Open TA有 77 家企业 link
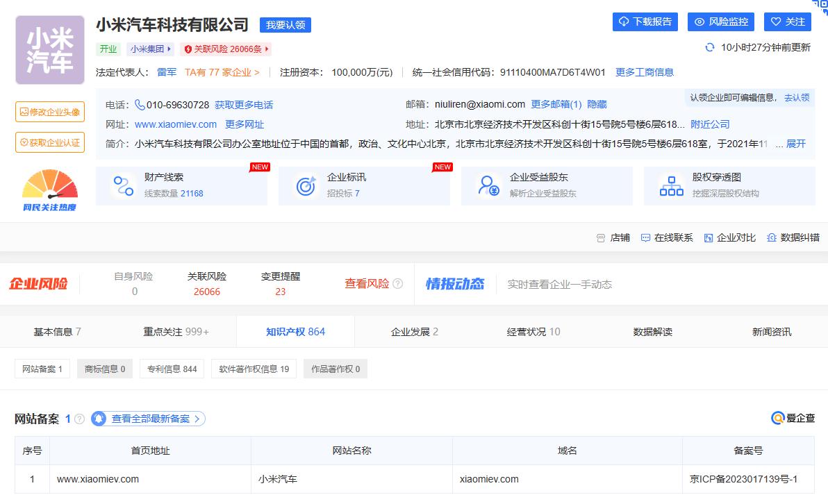 [222, 72]
